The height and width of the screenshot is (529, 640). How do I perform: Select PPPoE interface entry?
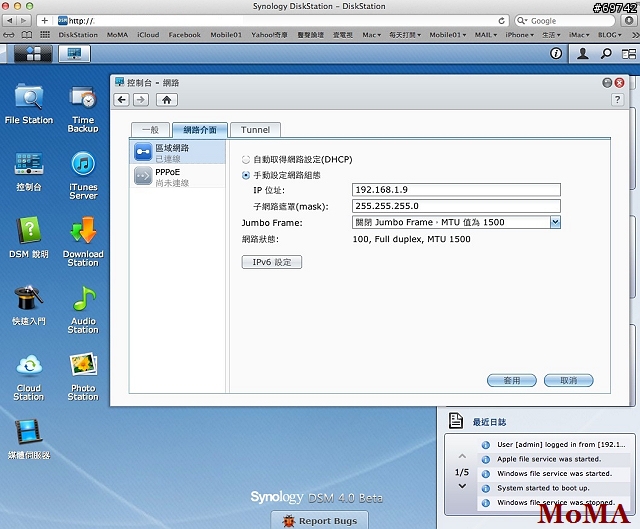178,177
